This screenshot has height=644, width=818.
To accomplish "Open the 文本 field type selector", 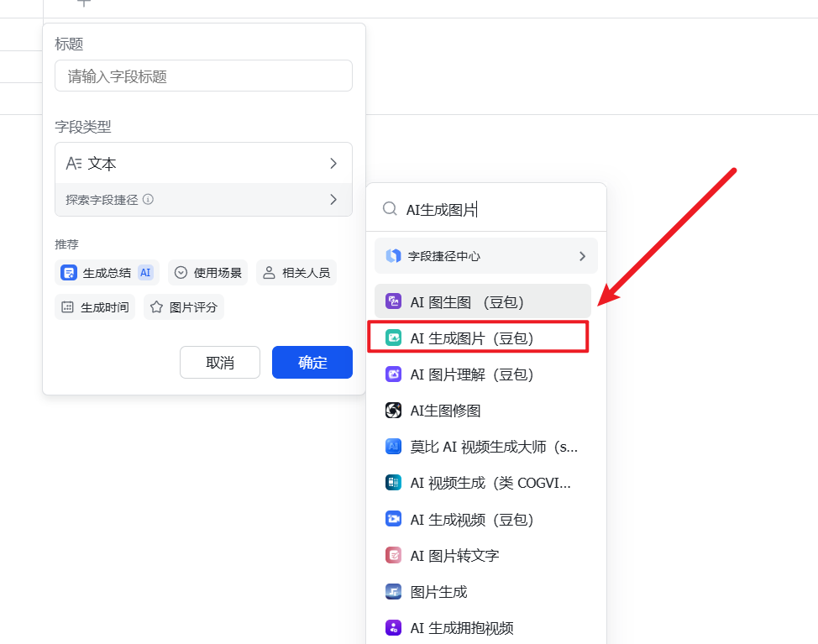I will [203, 163].
